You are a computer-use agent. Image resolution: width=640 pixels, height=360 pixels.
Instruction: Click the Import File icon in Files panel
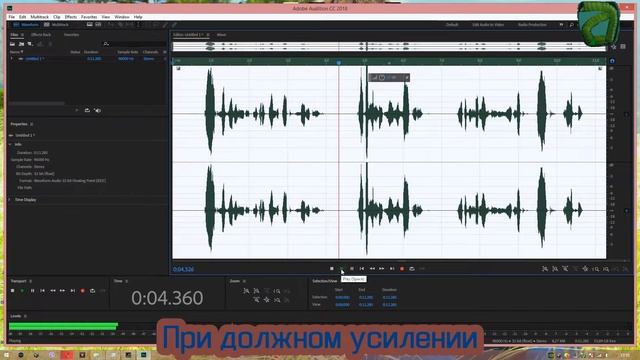21,44
